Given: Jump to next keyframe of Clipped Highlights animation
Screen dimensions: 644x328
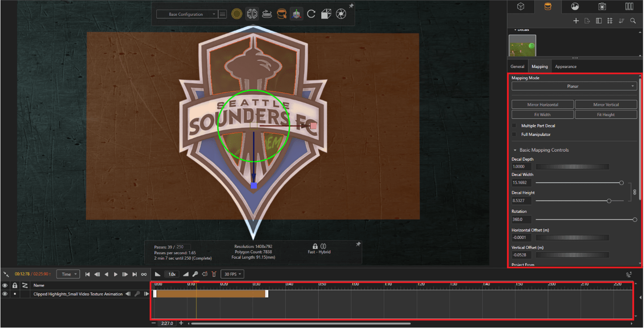Looking at the screenshot, I should 146,294.
